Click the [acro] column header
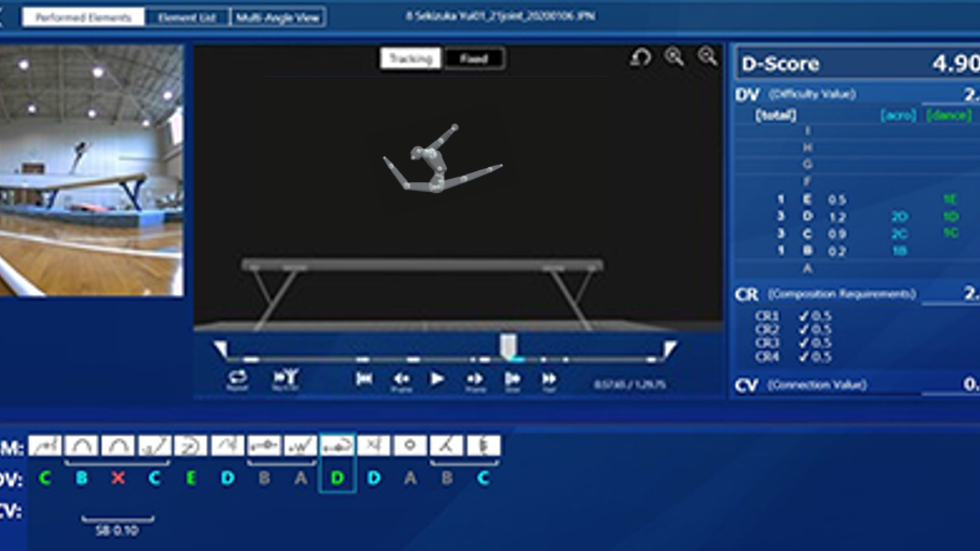This screenshot has height=551, width=980. [898, 115]
